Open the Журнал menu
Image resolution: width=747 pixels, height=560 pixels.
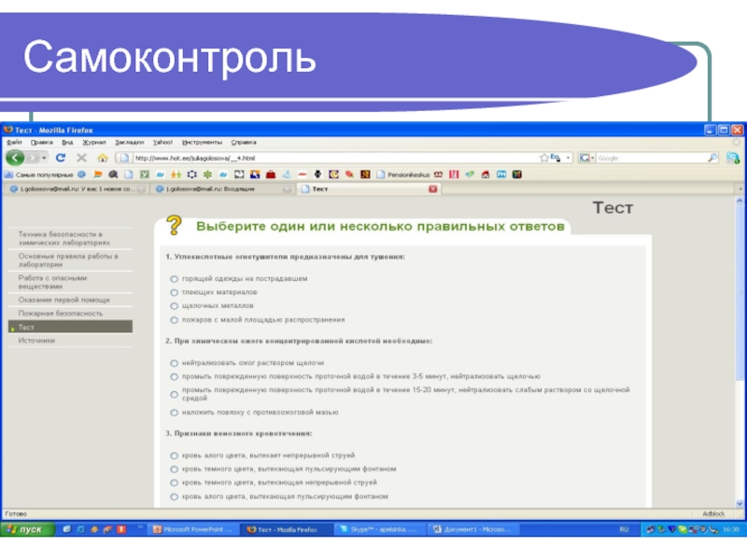(94, 142)
